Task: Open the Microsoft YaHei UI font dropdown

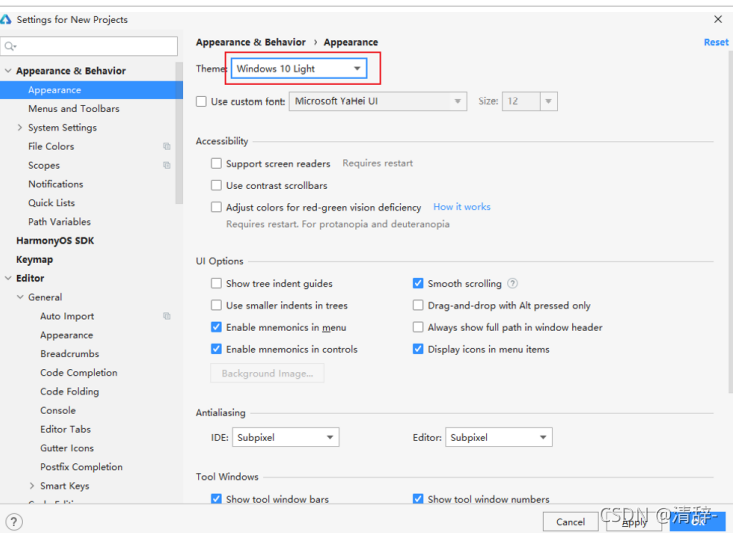Action: point(378,101)
